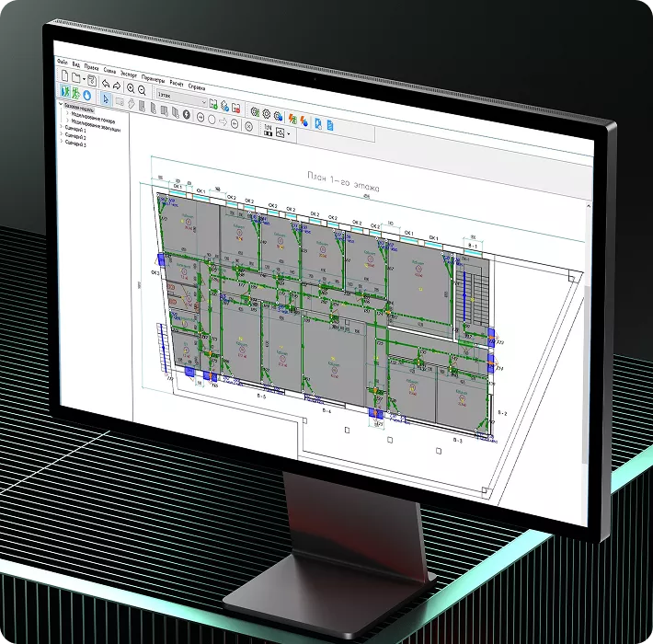Open the Экспорт menu

[128, 75]
